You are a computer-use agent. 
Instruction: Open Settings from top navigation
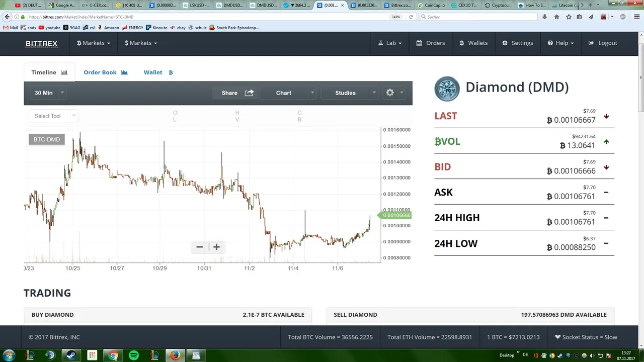point(518,43)
